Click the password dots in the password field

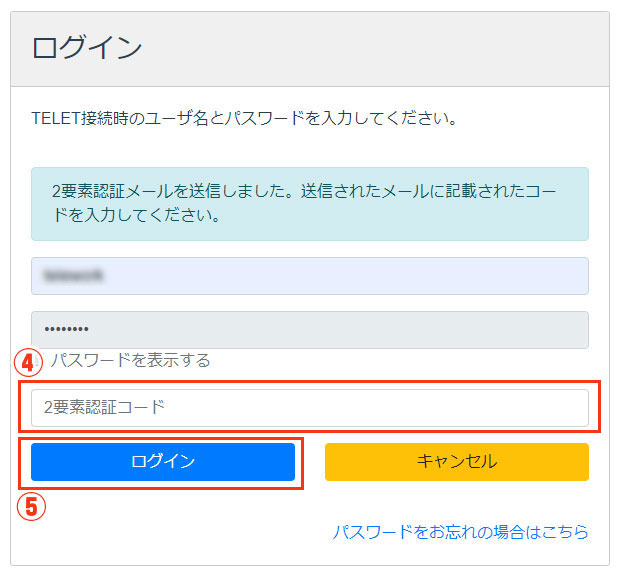(66, 329)
